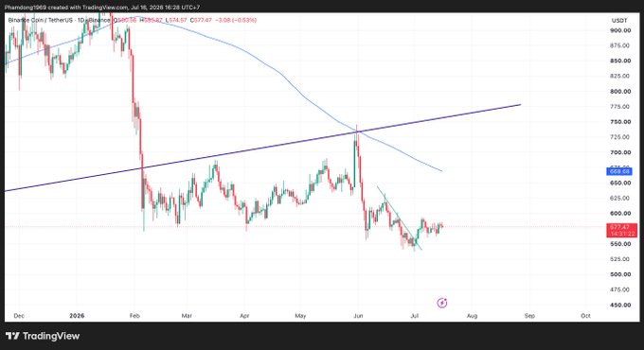Click the 600.00 price axis label
Screen dimensions: 644x350
[x=620, y=214]
